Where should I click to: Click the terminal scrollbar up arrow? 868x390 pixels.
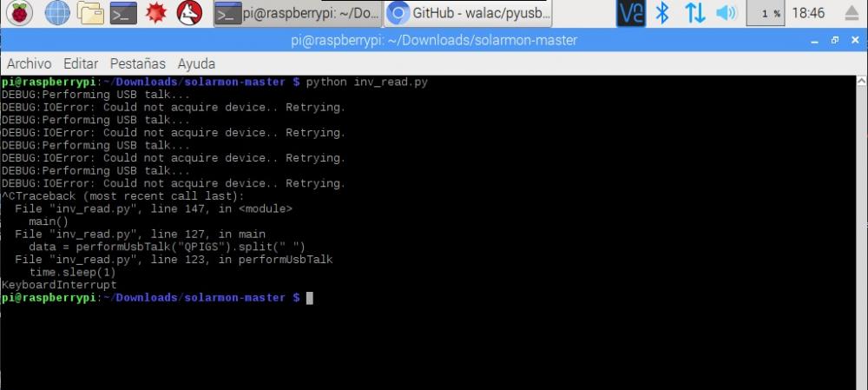tap(862, 81)
